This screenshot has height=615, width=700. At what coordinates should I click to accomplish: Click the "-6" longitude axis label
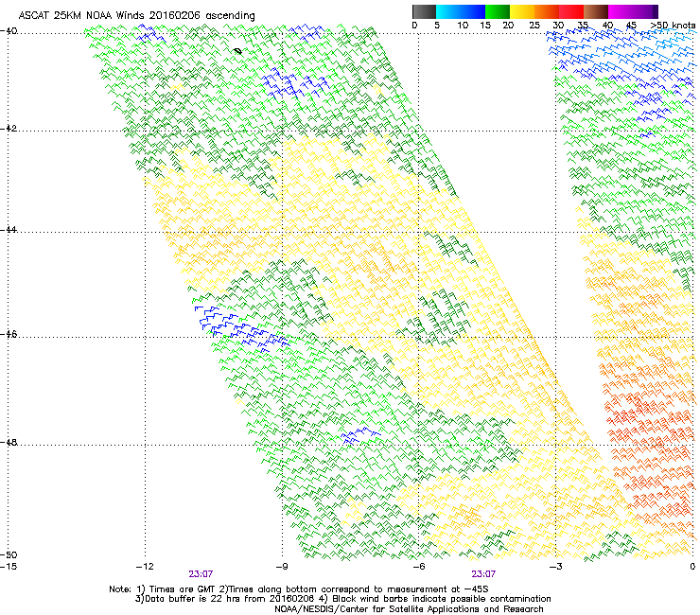pos(419,567)
